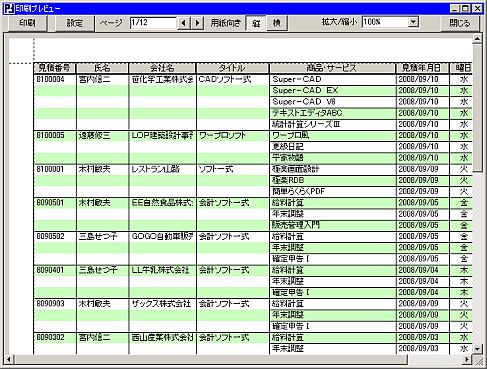Click the 見積番号 column header
Viewport: 487px width, 369px height.
55,68
